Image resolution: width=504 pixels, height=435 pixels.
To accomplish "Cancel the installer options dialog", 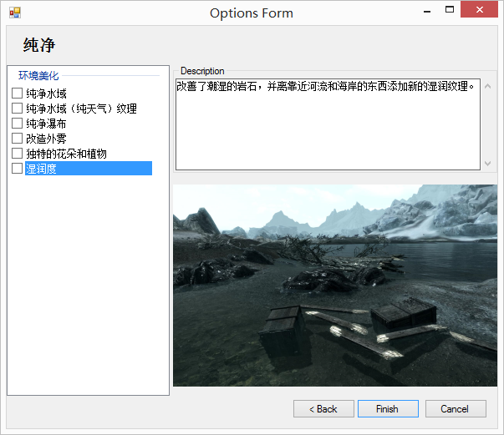I will pos(456,409).
